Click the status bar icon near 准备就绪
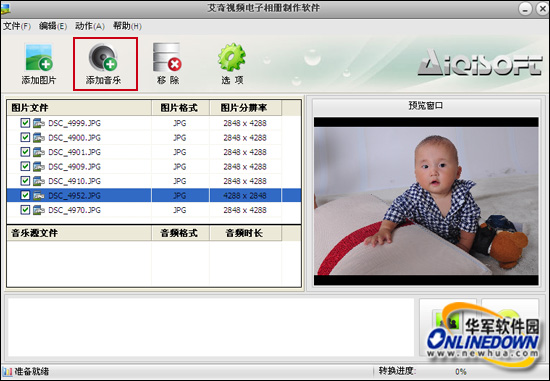The height and width of the screenshot is (381, 550). pos(7,372)
